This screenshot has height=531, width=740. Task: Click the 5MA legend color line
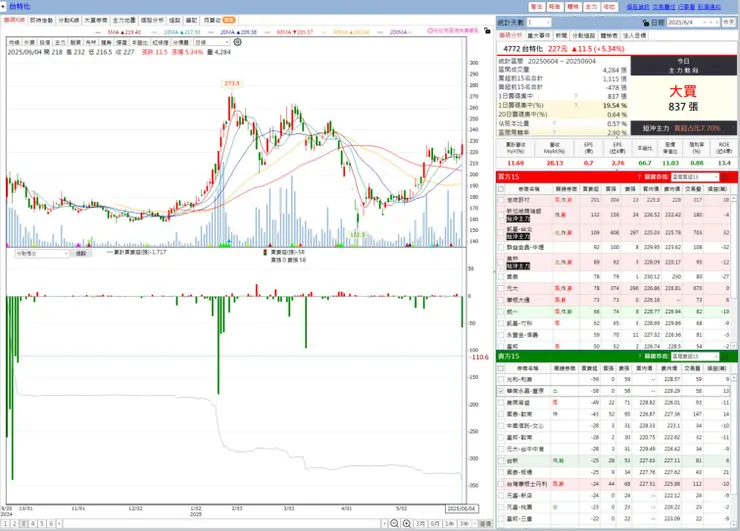tap(99, 32)
